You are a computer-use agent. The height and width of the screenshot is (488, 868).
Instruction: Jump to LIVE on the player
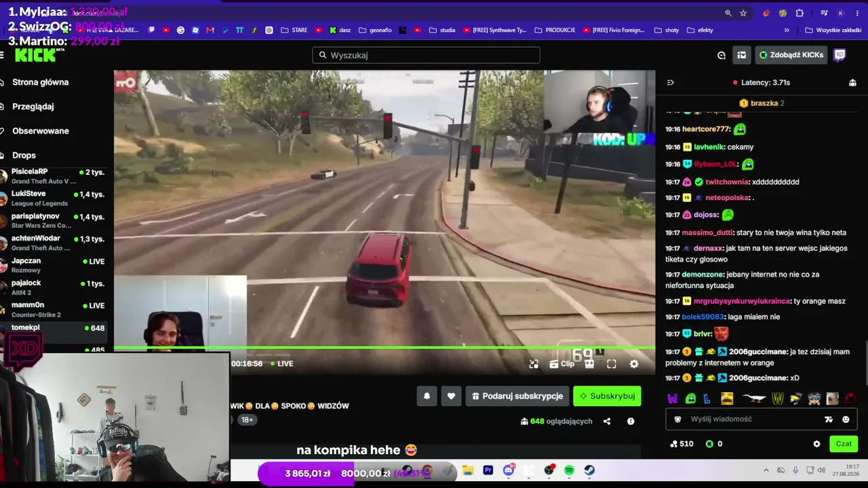pos(281,364)
